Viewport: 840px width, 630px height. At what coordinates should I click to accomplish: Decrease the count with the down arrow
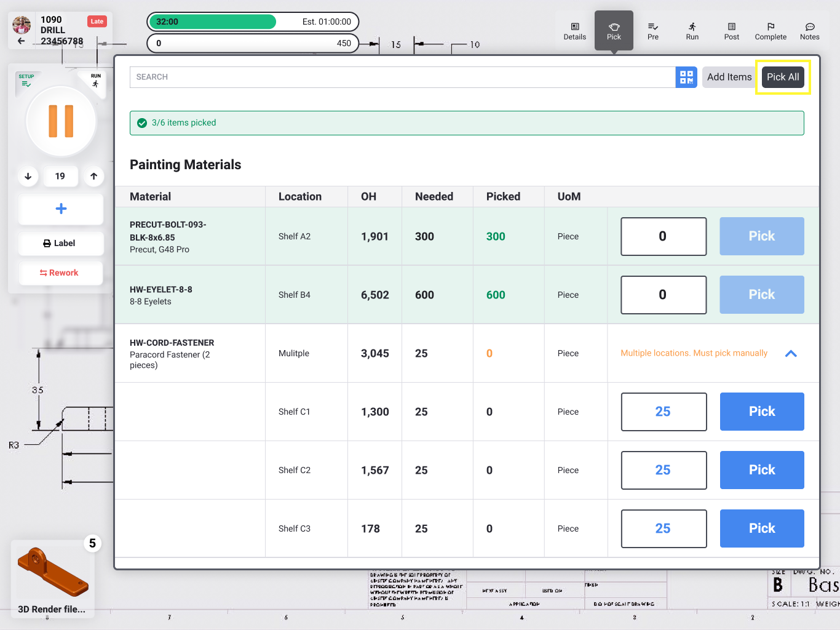click(x=28, y=176)
